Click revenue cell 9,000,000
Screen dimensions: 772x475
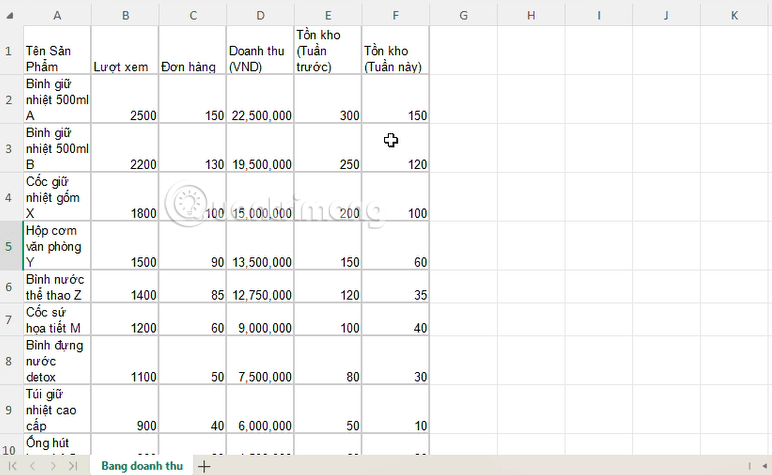(x=260, y=319)
